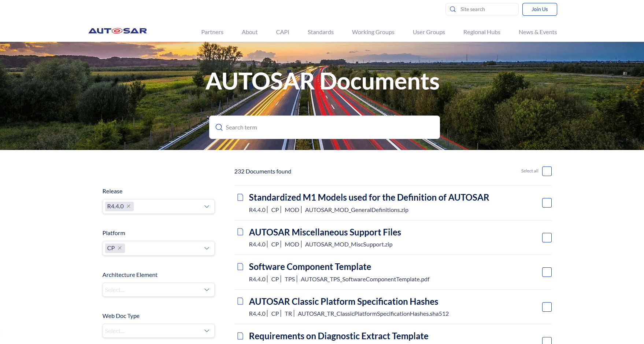Open the Partners menu
The image size is (644, 344).
(212, 32)
